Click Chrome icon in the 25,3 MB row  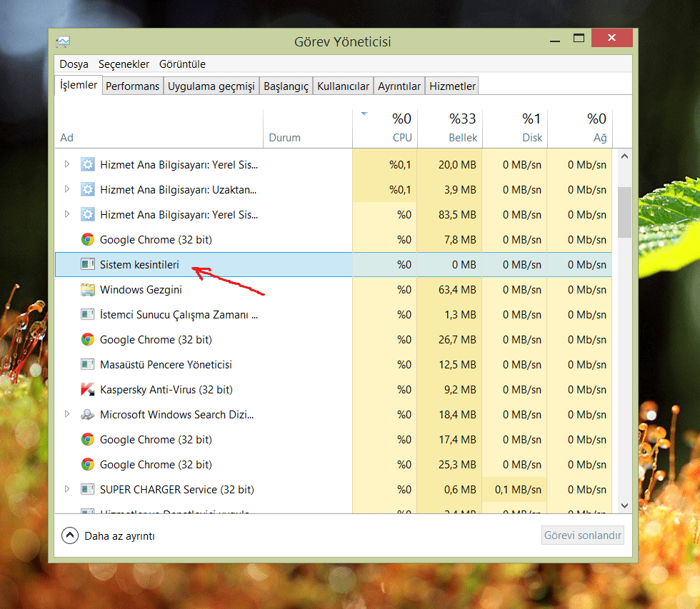[87, 465]
